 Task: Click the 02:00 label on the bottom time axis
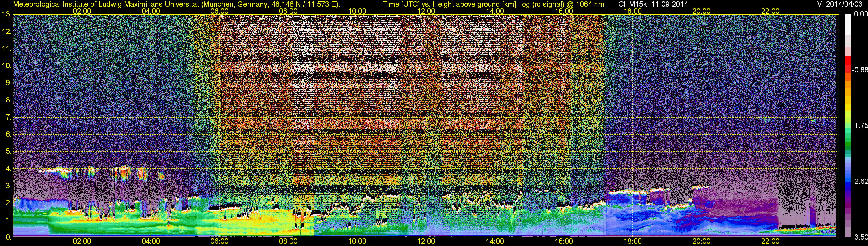82,241
